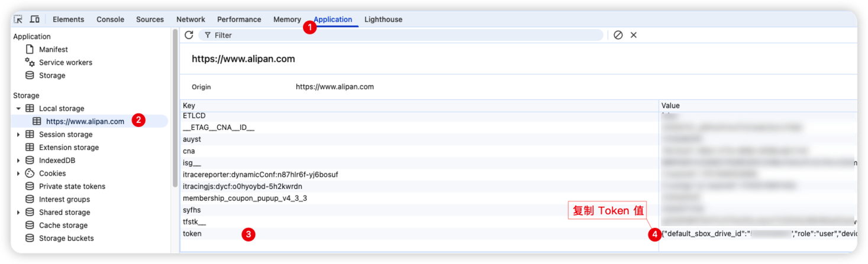
Task: Select the itracereporter:dynamicConf key row
Action: coord(420,175)
